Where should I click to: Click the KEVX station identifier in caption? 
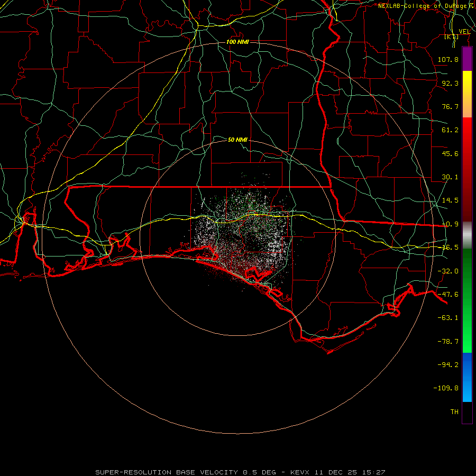300,472
